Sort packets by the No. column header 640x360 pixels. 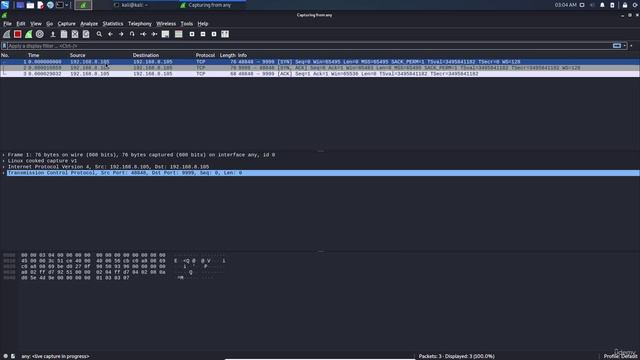pos(5,55)
